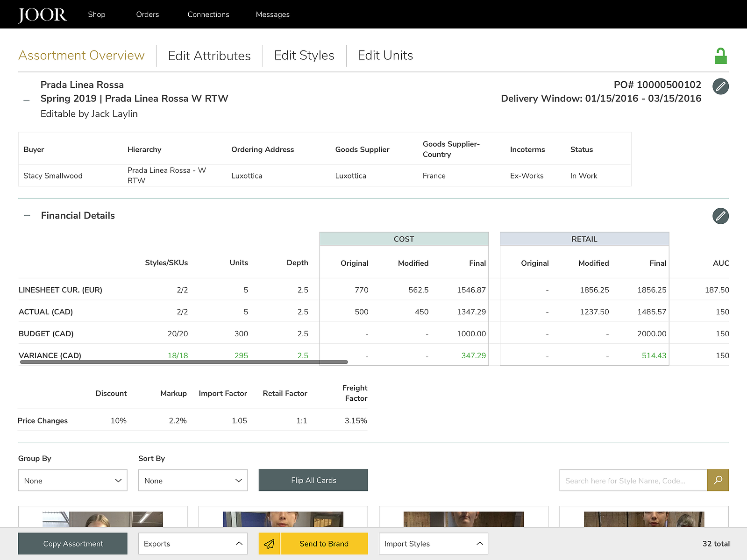
Task: Edit assortment header with pencil icon
Action: pos(720,86)
